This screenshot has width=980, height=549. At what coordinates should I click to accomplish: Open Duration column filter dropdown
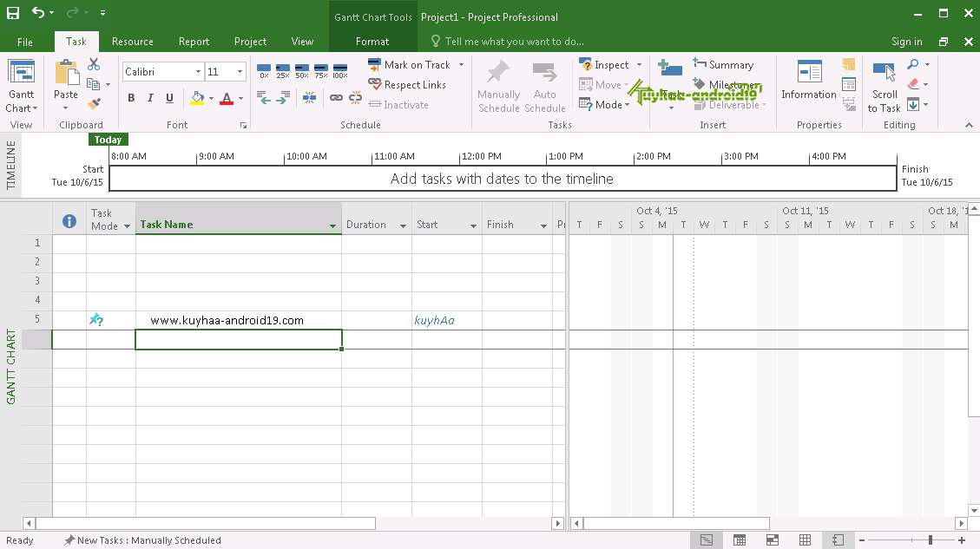point(403,226)
